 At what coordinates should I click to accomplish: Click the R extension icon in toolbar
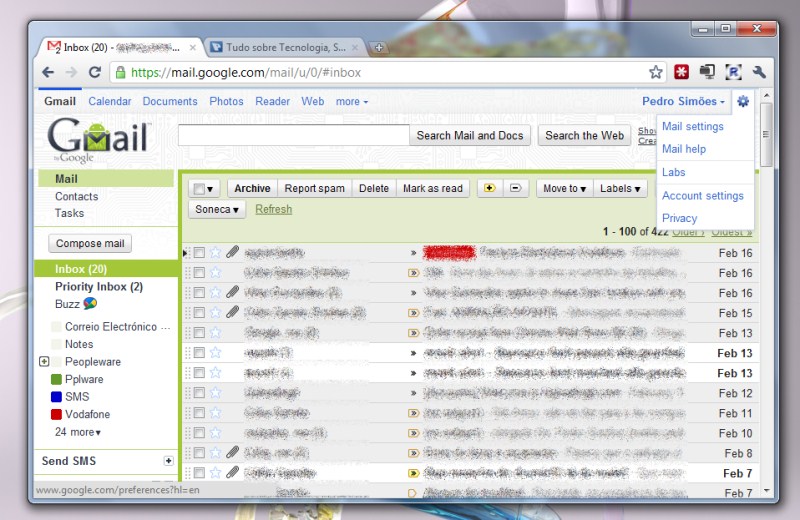tap(733, 72)
